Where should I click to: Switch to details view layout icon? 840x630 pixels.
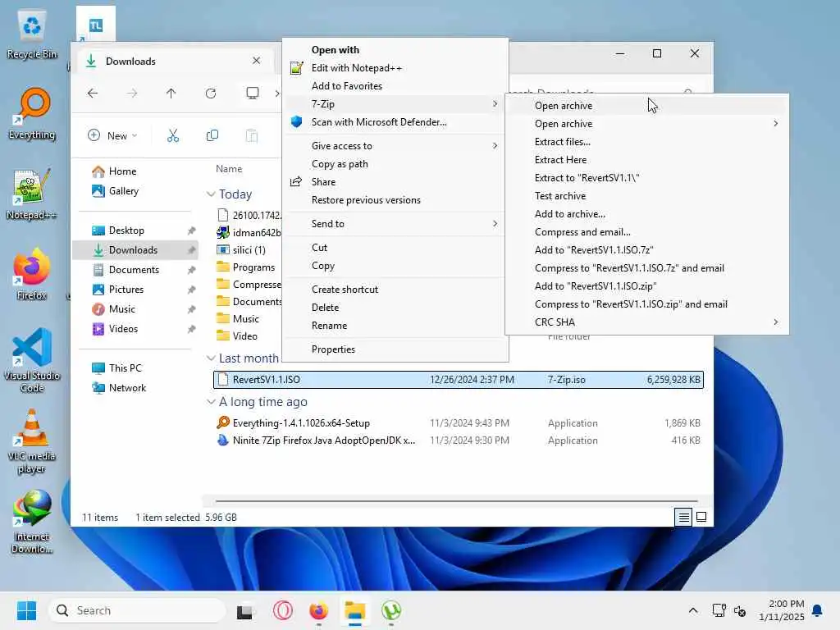tap(683, 517)
